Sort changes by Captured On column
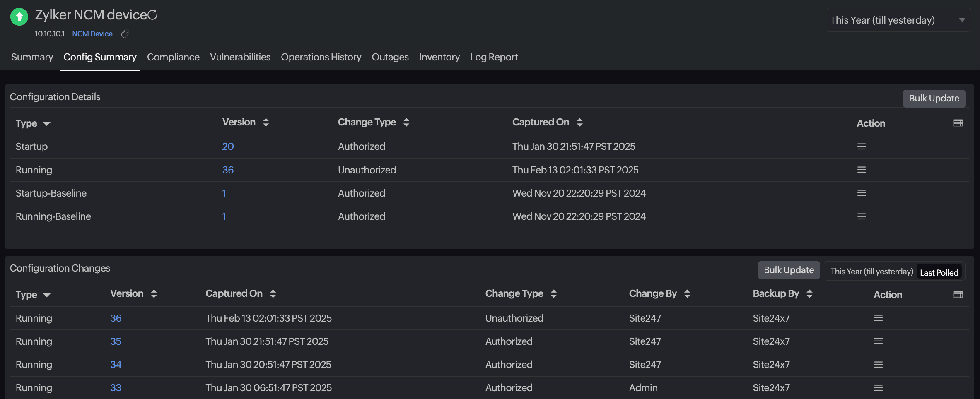 point(273,293)
